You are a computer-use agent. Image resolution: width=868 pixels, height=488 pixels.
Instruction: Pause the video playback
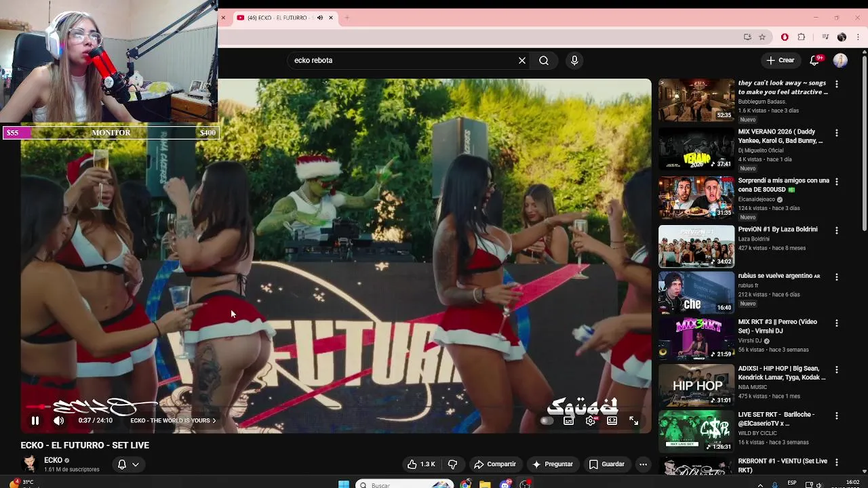35,421
